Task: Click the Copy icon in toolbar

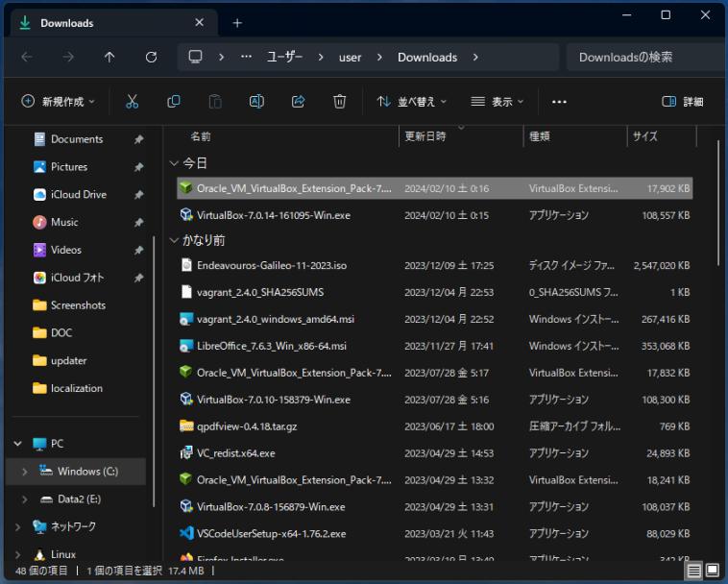Action: pyautogui.click(x=174, y=101)
